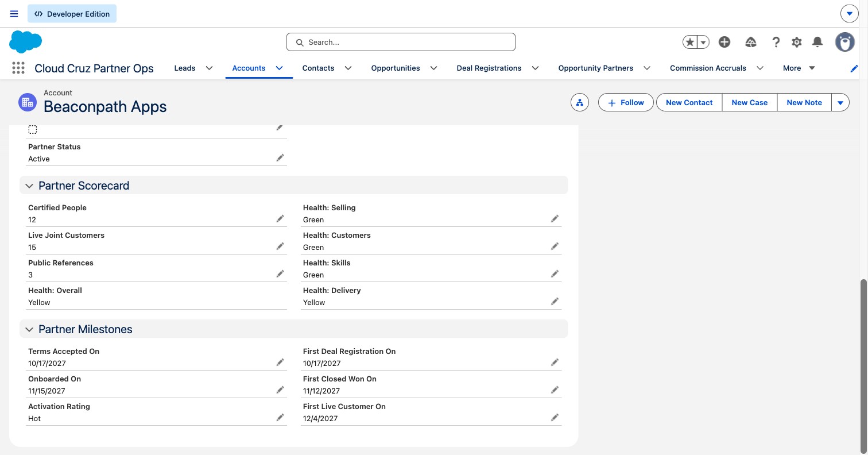Go to the Commission Accruals tab
This screenshot has height=455, width=868.
(x=708, y=68)
